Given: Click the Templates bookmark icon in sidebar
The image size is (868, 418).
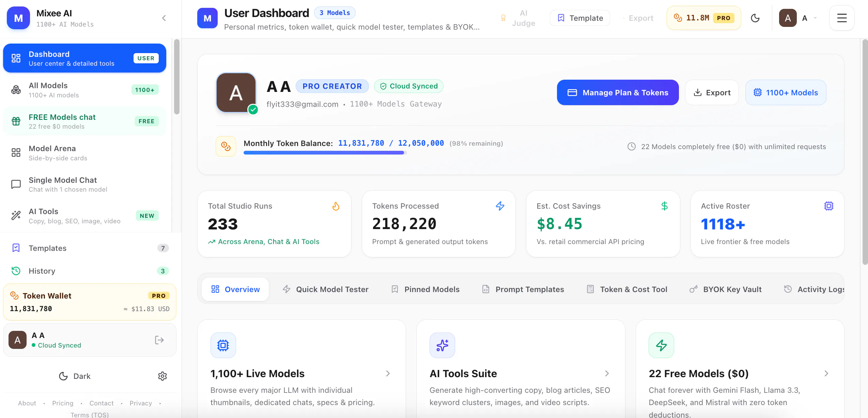Looking at the screenshot, I should (16, 248).
